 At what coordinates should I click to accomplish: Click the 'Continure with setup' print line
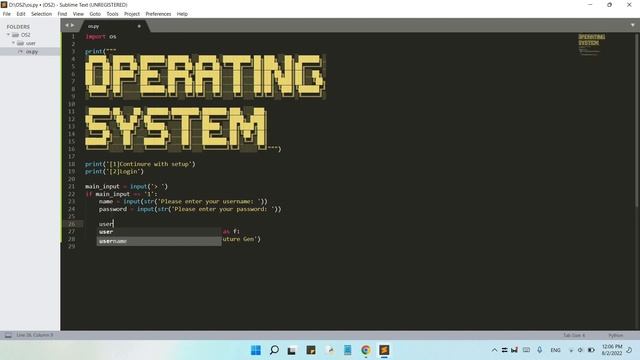(140, 164)
